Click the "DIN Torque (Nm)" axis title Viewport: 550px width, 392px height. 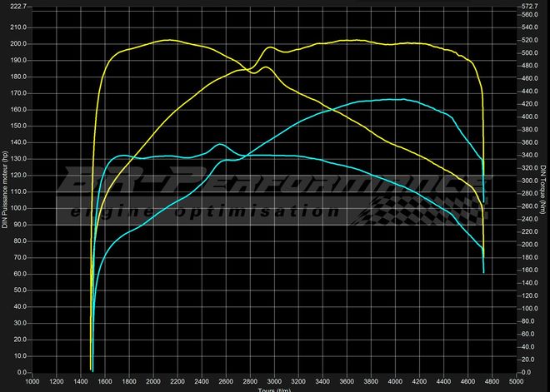point(544,194)
